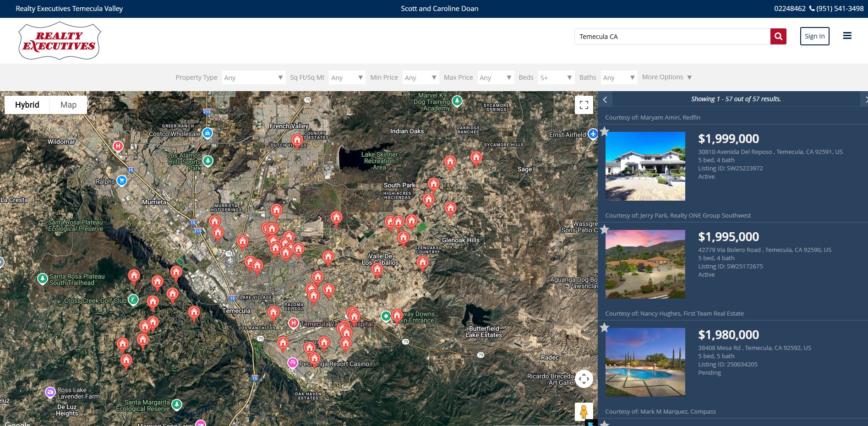
Task: Click the Sign In button
Action: [814, 36]
